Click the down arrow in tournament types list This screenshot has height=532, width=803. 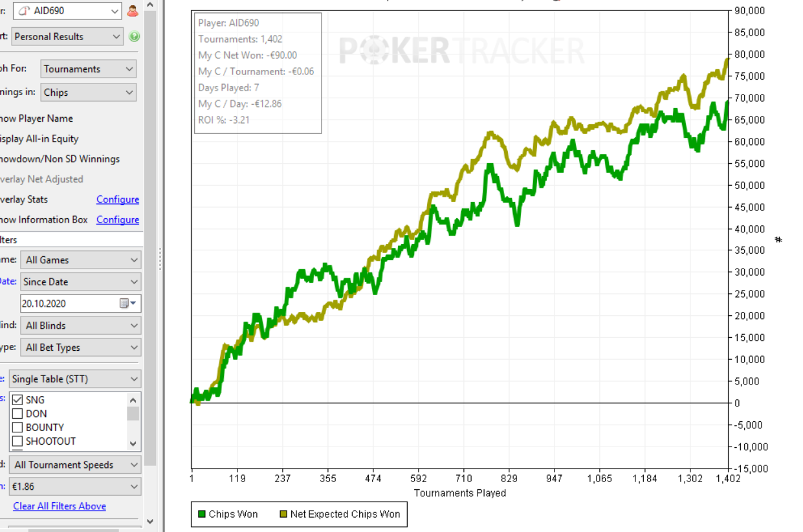tap(133, 444)
